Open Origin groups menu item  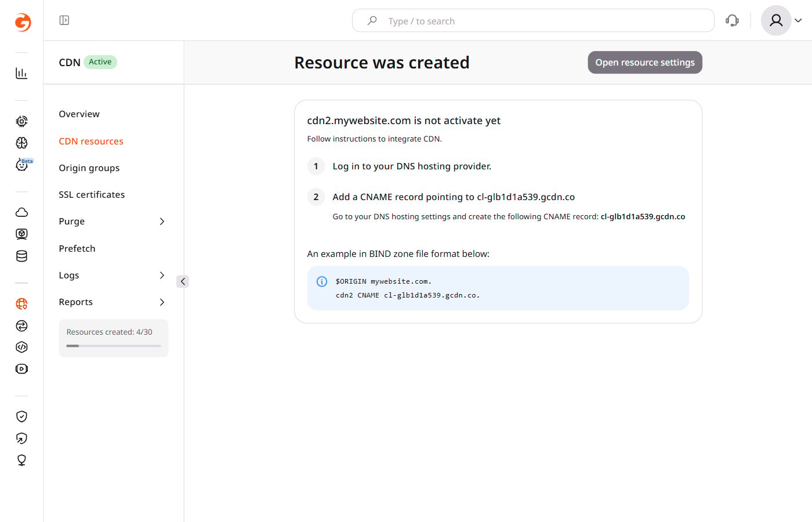(89, 168)
